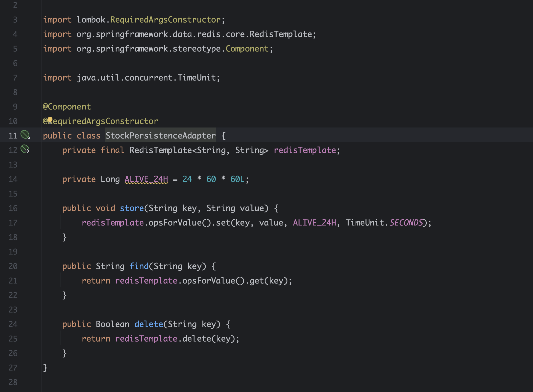Screen dimensions: 533x392
Task: Click the store method name
Action: tap(132, 208)
